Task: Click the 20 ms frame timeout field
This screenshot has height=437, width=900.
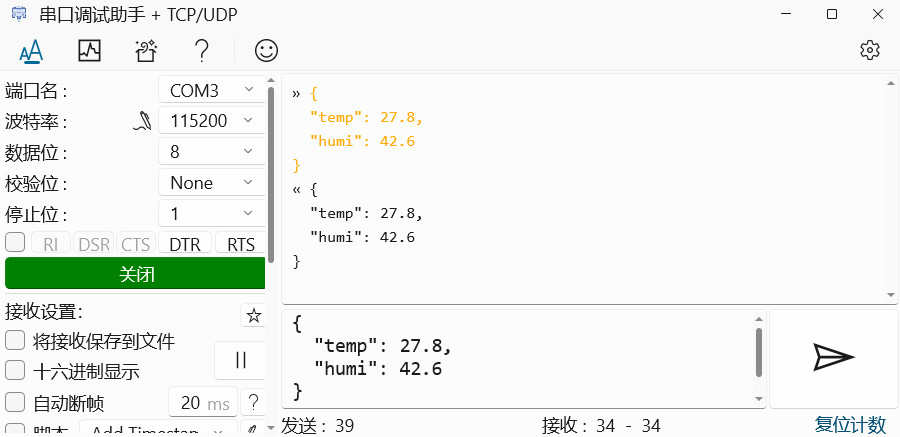Action: [203, 403]
